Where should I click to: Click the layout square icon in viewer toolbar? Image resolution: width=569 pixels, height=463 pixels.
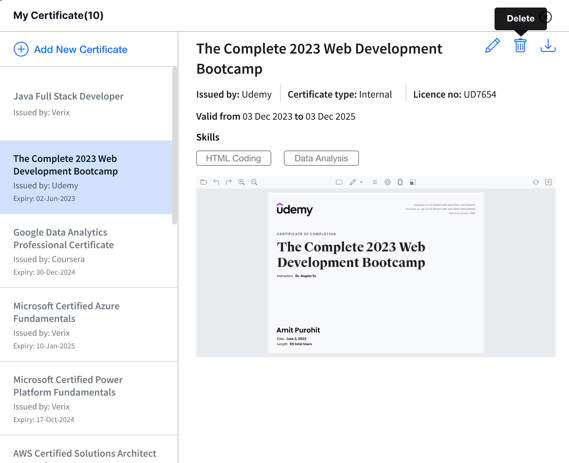(x=413, y=182)
